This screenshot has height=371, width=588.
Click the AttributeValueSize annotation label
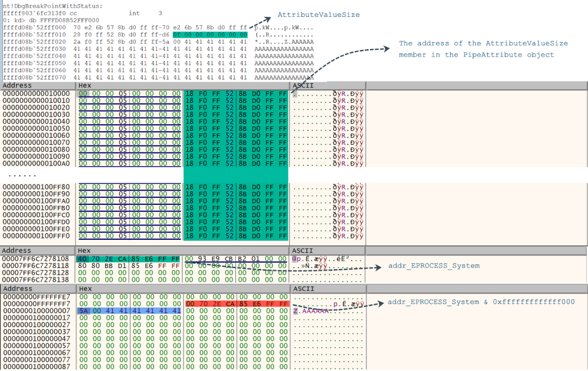click(318, 15)
